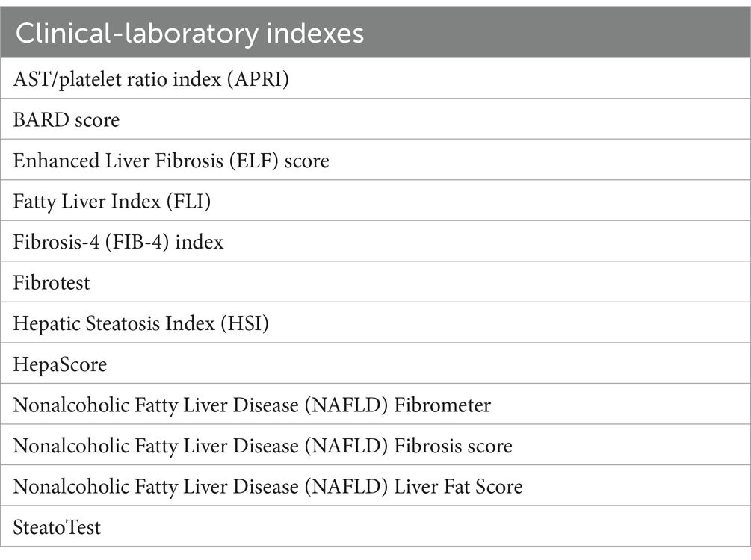Select 'Hepatic Steatosis Index (HSI)' entry
The height and width of the screenshot is (560, 751).
click(375, 323)
